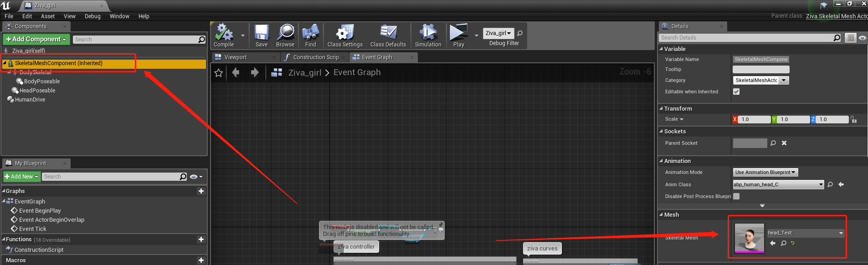This screenshot has width=868, height=265.
Task: Click the Add Component button
Action: (x=36, y=40)
